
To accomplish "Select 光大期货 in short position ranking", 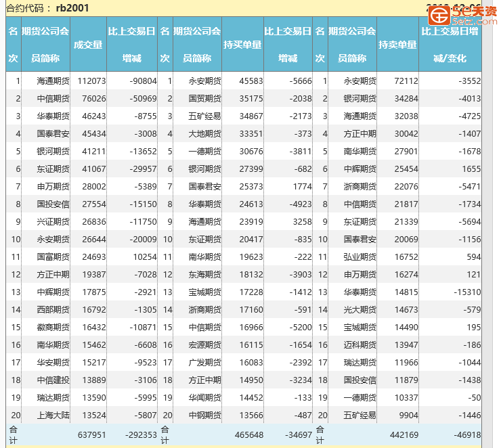I will coord(360,310).
